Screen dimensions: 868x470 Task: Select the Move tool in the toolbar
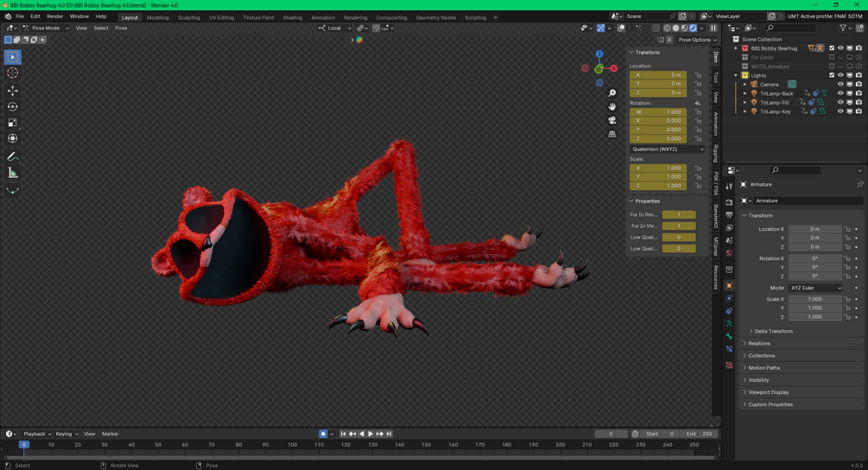13,91
